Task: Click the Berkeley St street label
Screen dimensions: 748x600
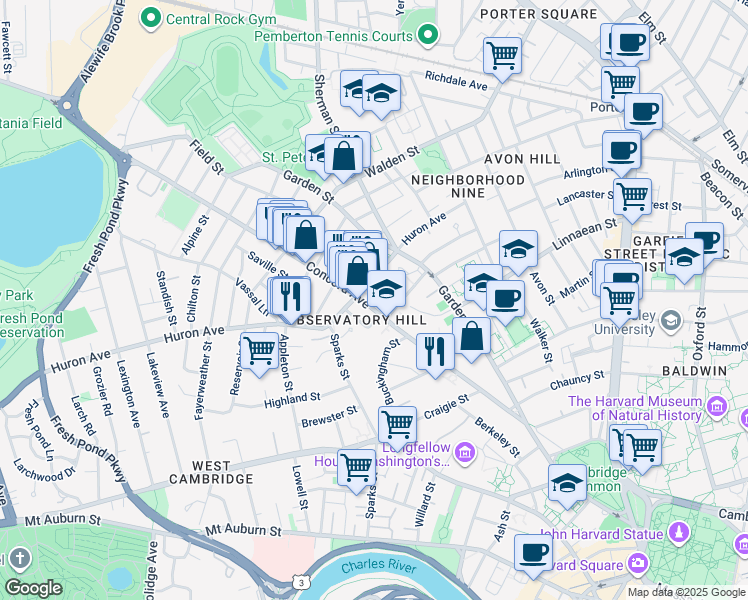Action: [x=497, y=436]
